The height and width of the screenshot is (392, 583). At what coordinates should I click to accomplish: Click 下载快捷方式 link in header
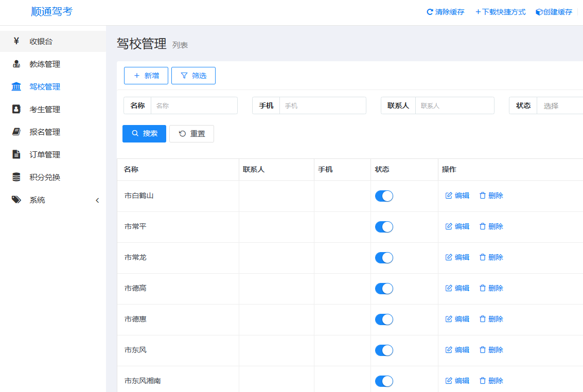tap(501, 12)
